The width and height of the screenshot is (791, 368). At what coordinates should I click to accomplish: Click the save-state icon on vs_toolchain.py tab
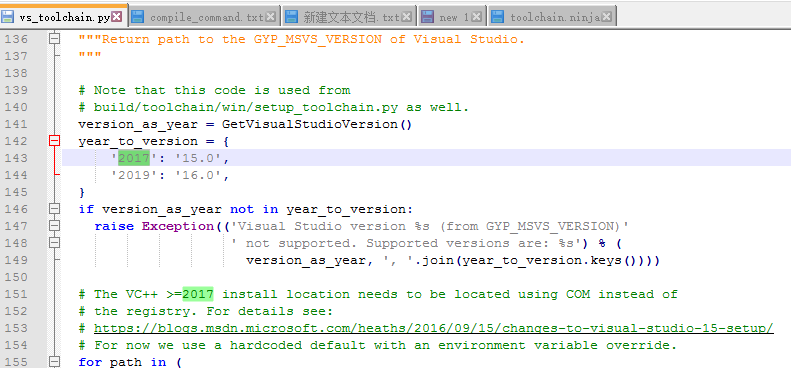pyautogui.click(x=8, y=17)
